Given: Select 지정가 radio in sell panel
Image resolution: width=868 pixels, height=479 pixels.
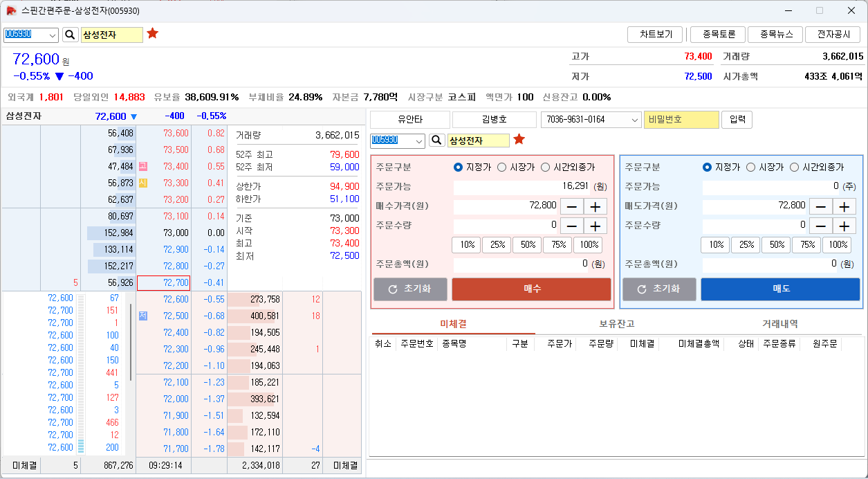Looking at the screenshot, I should [x=707, y=167].
